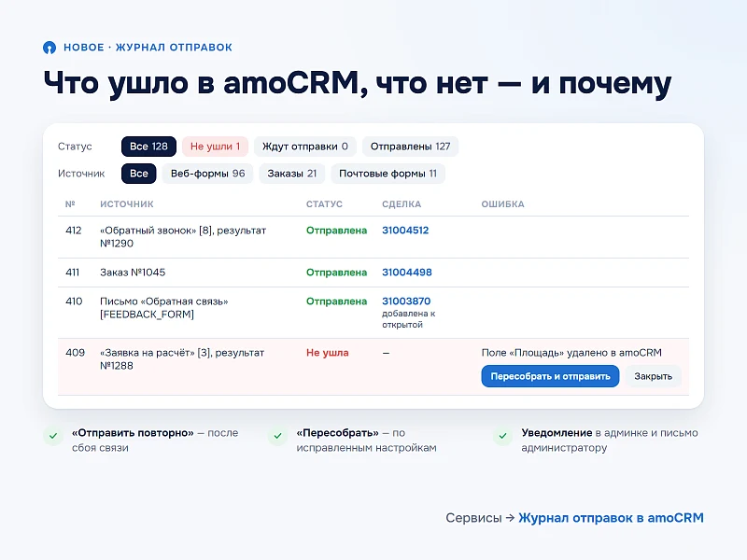Viewport: 747px width, 560px height.
Task: Click the ИСТОЧНИК column header
Action: [x=127, y=204]
